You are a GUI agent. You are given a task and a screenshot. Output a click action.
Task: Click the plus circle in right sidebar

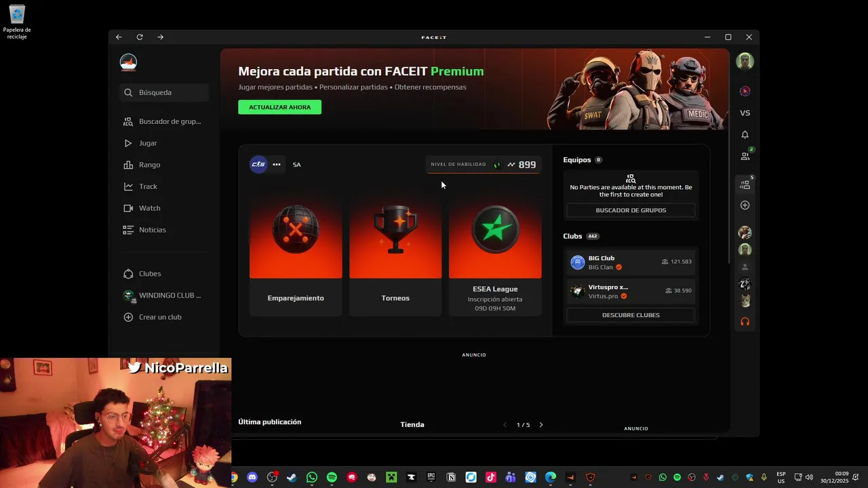pos(745,205)
